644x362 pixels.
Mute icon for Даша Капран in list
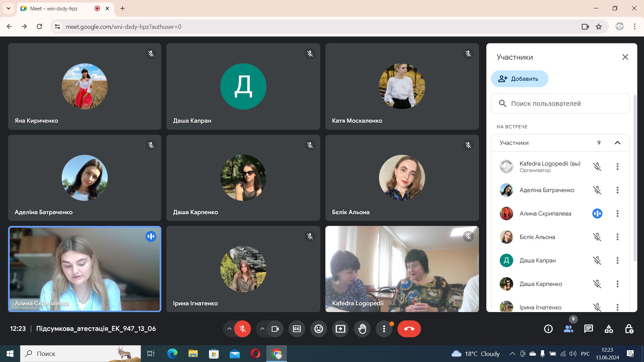[x=597, y=260]
